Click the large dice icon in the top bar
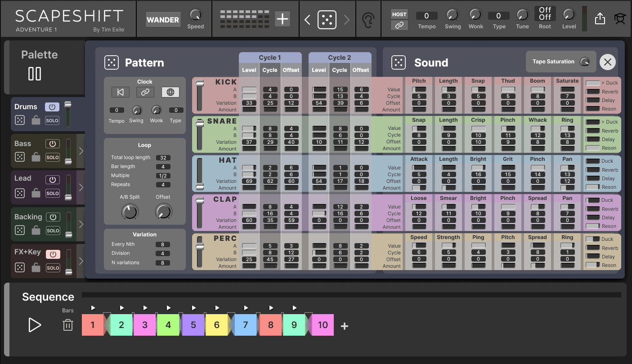The width and height of the screenshot is (632, 364). (x=327, y=20)
